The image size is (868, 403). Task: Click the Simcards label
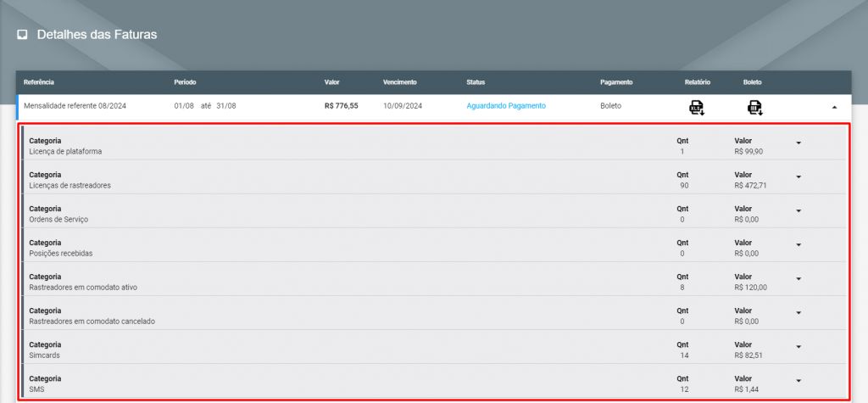pos(44,355)
